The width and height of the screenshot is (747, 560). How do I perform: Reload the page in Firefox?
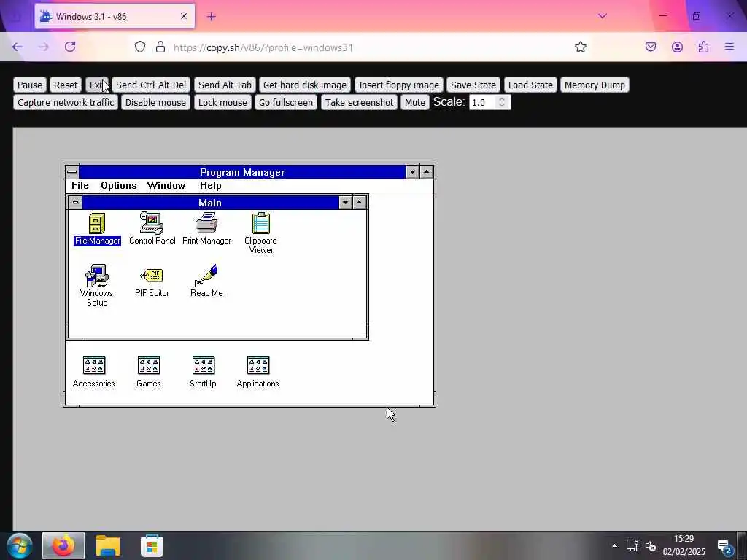70,47
